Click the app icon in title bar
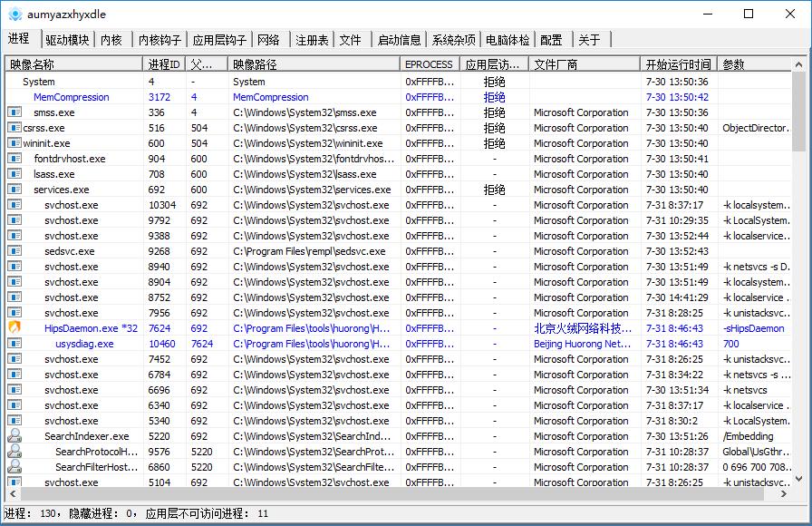The width and height of the screenshot is (812, 526). pyautogui.click(x=14, y=14)
